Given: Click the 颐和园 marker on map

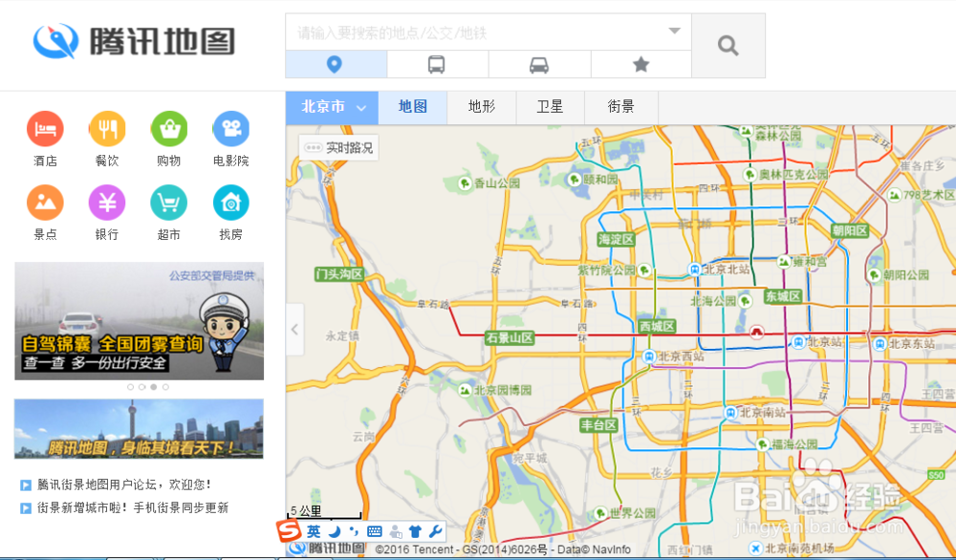Looking at the screenshot, I should pyautogui.click(x=574, y=179).
